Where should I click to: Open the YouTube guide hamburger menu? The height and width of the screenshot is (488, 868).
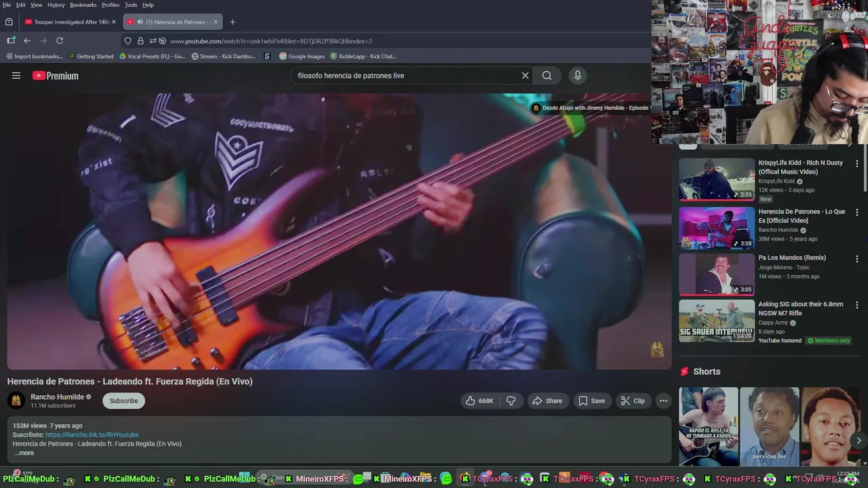pyautogui.click(x=16, y=76)
